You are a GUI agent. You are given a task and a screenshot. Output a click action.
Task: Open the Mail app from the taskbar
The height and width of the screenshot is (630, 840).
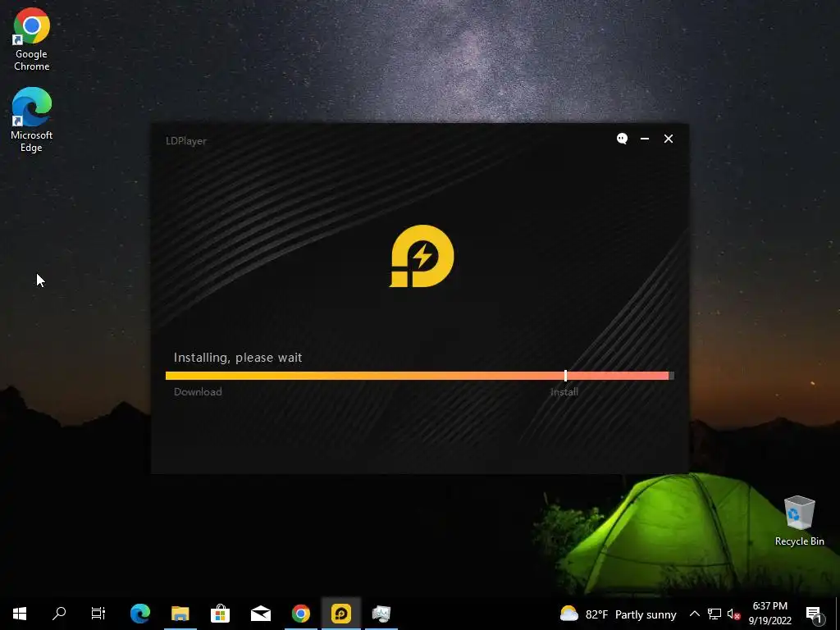[261, 614]
